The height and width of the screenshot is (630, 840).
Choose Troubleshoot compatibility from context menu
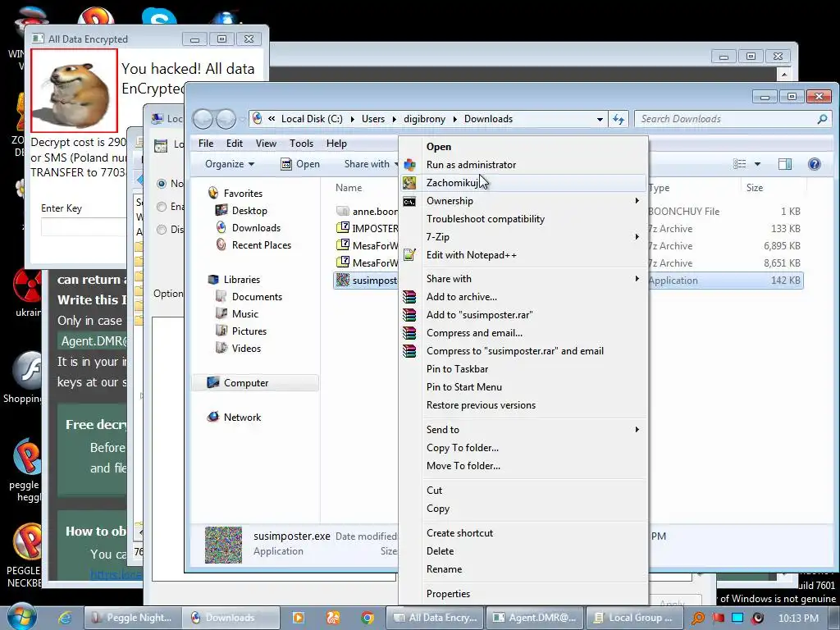click(486, 219)
